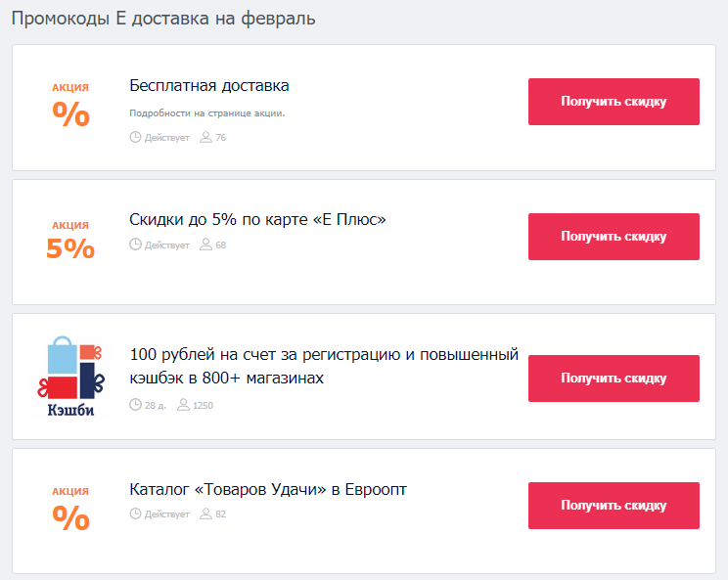
Task: Open the Бесплатная доставка offer title
Action: 209,86
